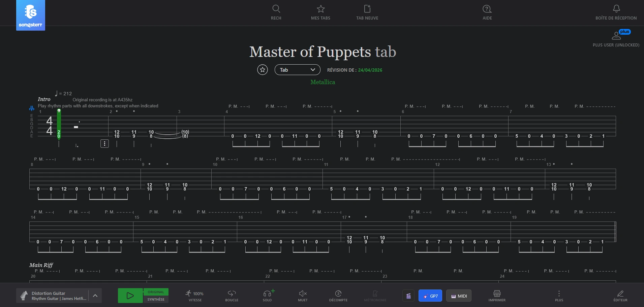The width and height of the screenshot is (644, 307).
Task: Toggle MUET mute track
Action: point(303,296)
